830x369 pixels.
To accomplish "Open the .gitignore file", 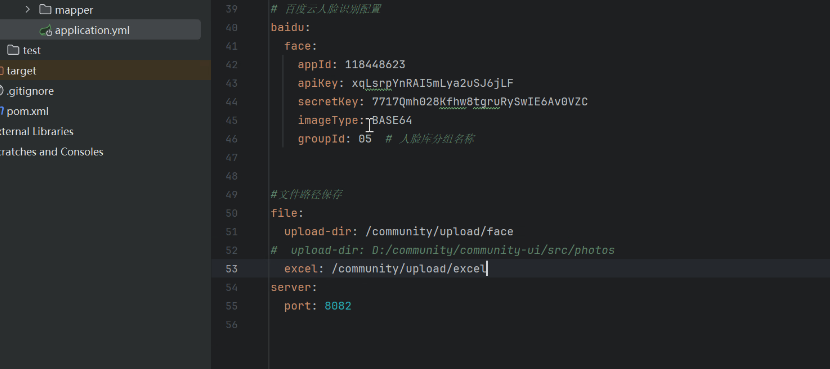I will click(30, 91).
